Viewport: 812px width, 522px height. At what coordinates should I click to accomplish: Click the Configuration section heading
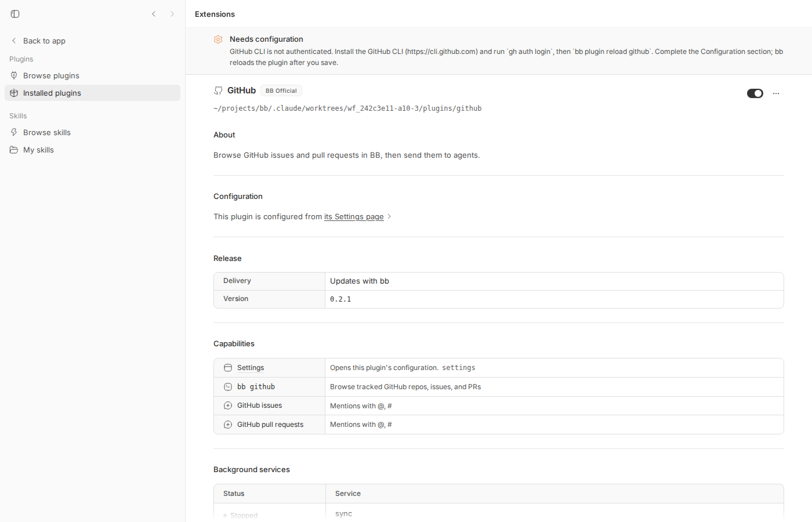click(x=238, y=196)
